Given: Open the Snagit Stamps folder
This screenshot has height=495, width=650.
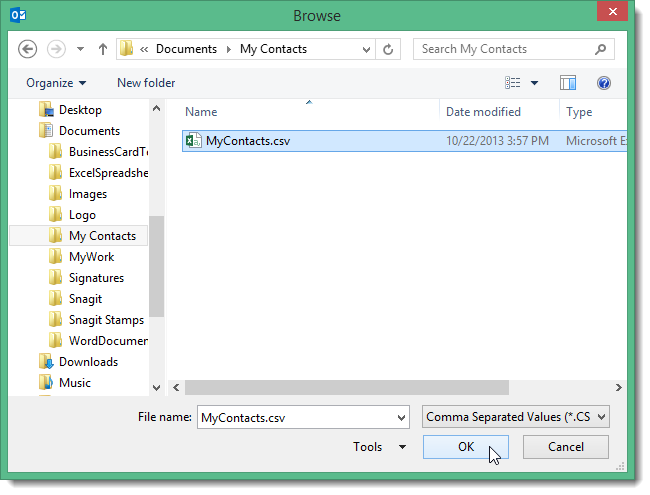Looking at the screenshot, I should coord(106,320).
